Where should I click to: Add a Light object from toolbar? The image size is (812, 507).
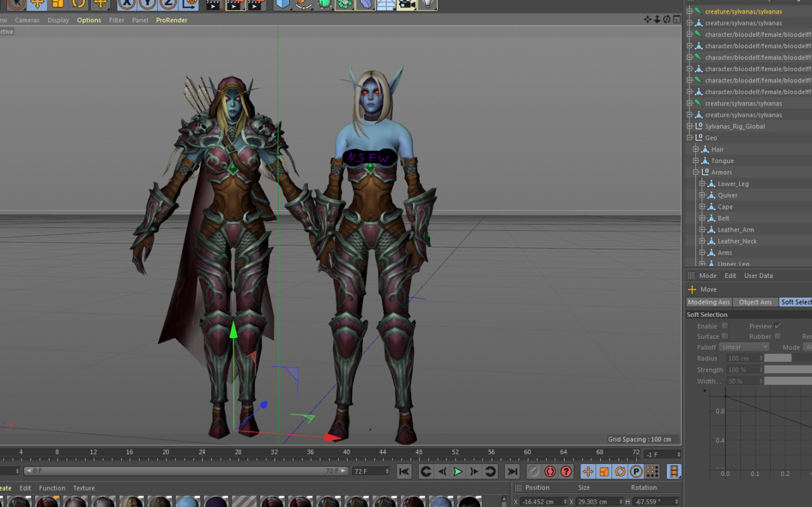click(x=428, y=4)
